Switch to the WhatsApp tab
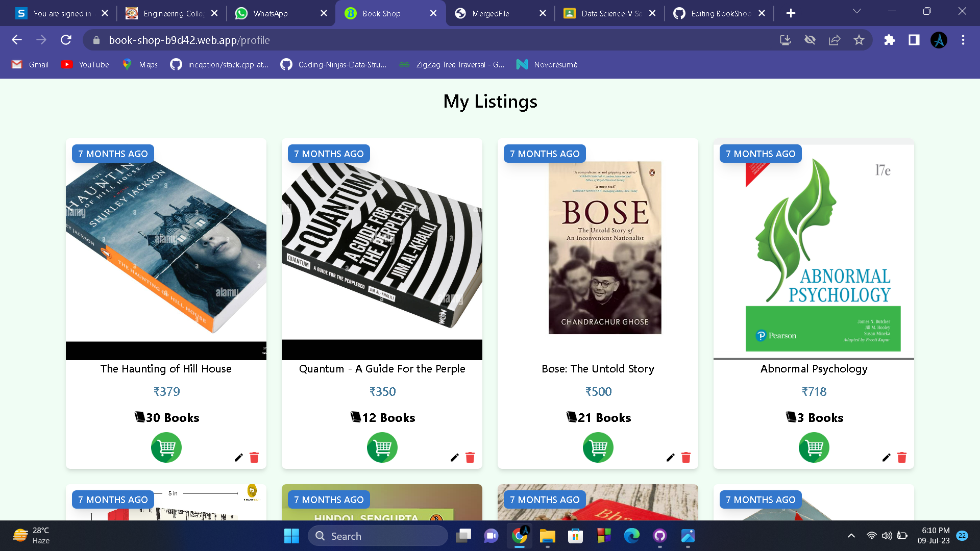980x551 pixels. (x=271, y=13)
